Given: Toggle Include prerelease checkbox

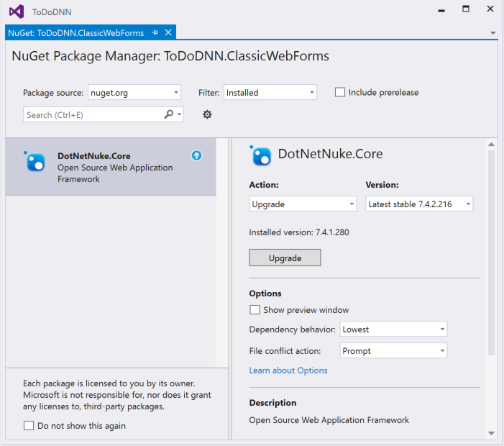Looking at the screenshot, I should click(x=340, y=92).
